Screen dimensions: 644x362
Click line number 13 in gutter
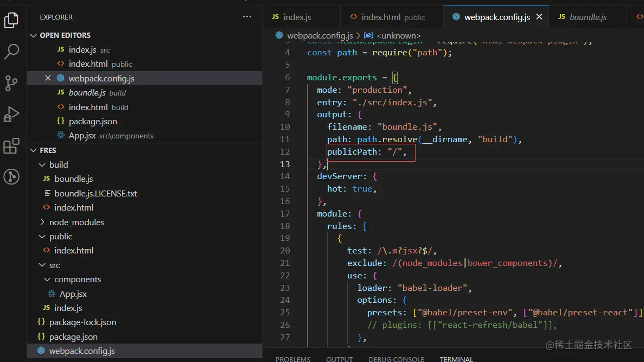pos(285,164)
